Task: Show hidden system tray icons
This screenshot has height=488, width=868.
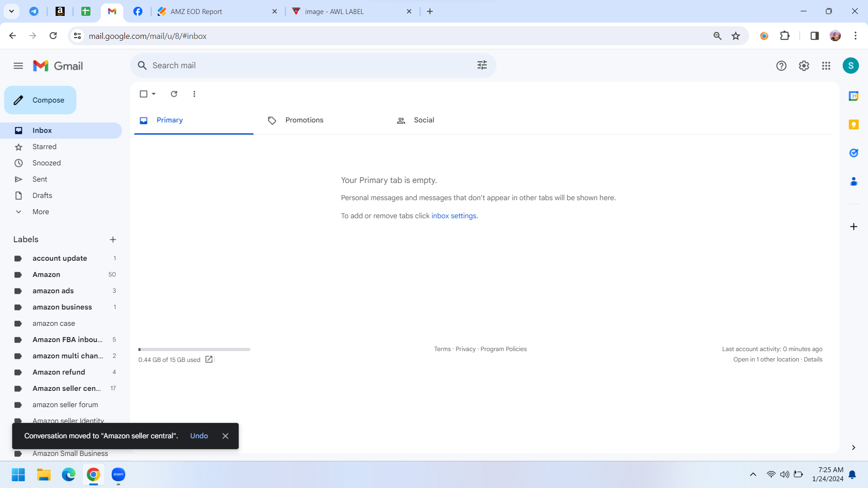Action: pos(753,474)
